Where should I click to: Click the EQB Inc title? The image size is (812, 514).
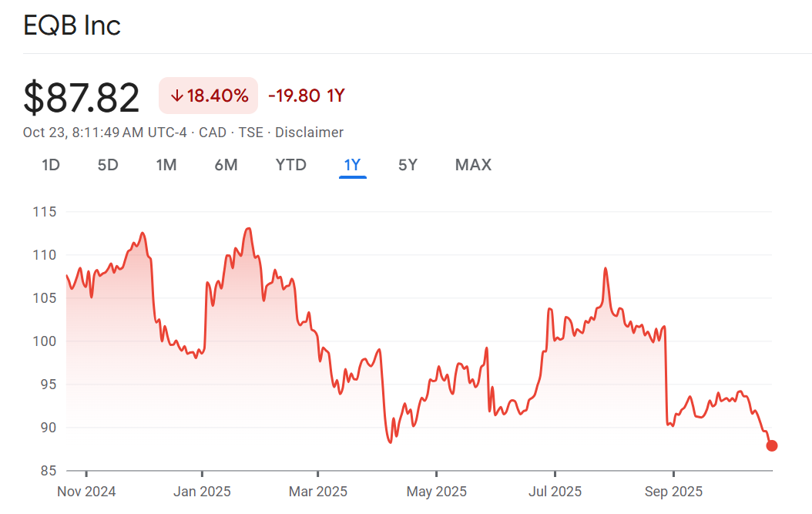[x=72, y=26]
